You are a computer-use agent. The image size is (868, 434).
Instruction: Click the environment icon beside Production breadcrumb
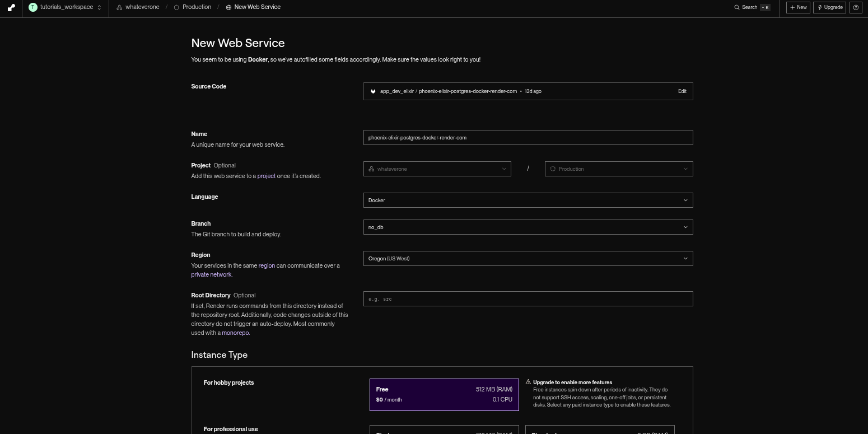(x=175, y=7)
